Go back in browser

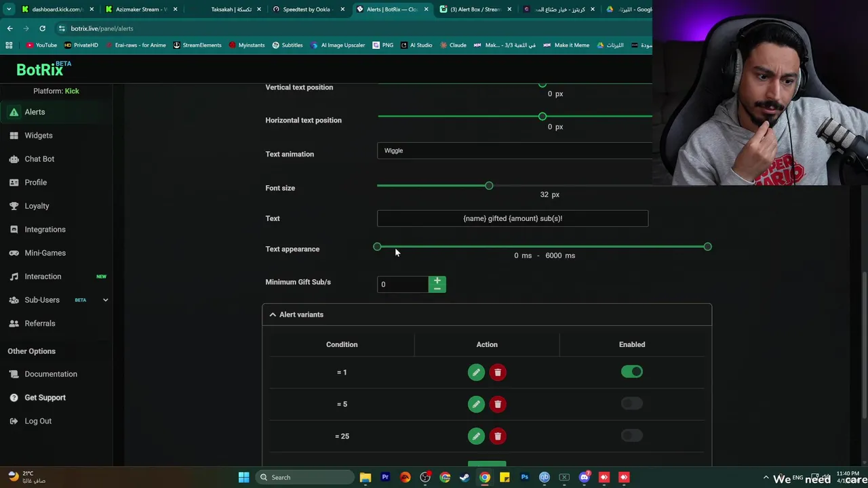[9, 28]
